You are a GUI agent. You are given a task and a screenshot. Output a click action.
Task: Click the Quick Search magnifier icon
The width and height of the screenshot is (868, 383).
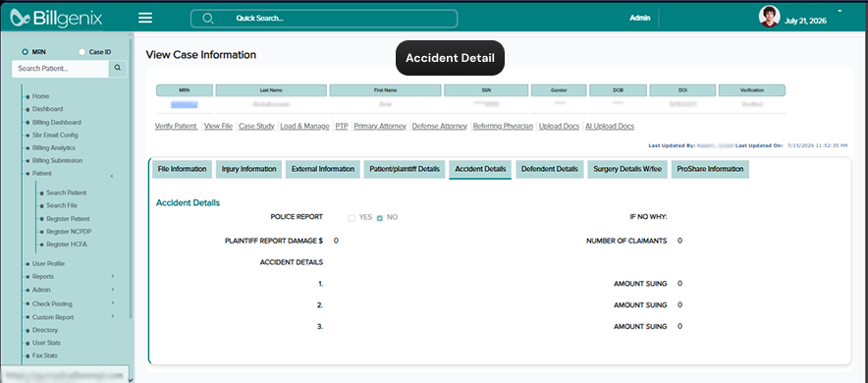click(x=208, y=19)
